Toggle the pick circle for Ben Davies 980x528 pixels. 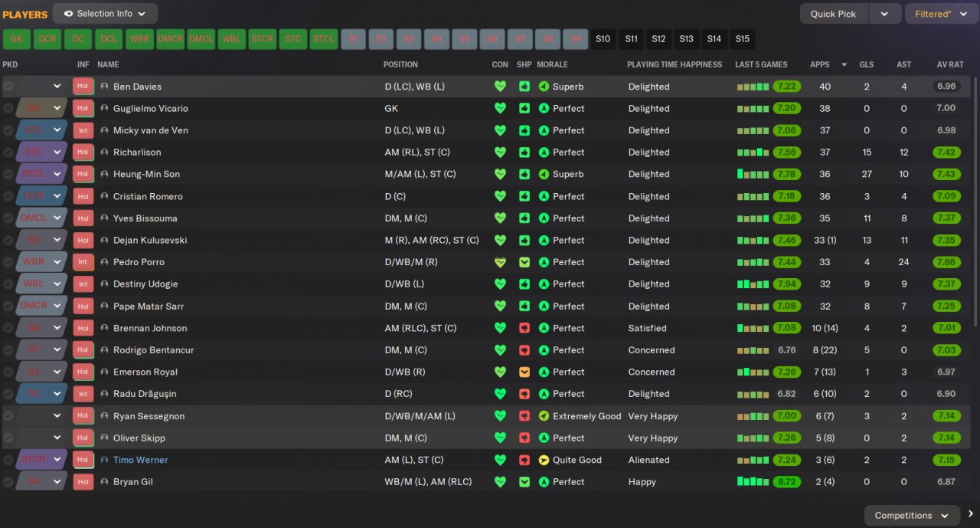(x=8, y=87)
